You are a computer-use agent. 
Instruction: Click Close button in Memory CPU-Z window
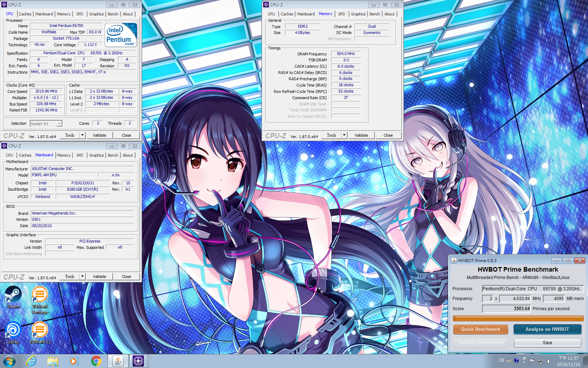pyautogui.click(x=388, y=135)
